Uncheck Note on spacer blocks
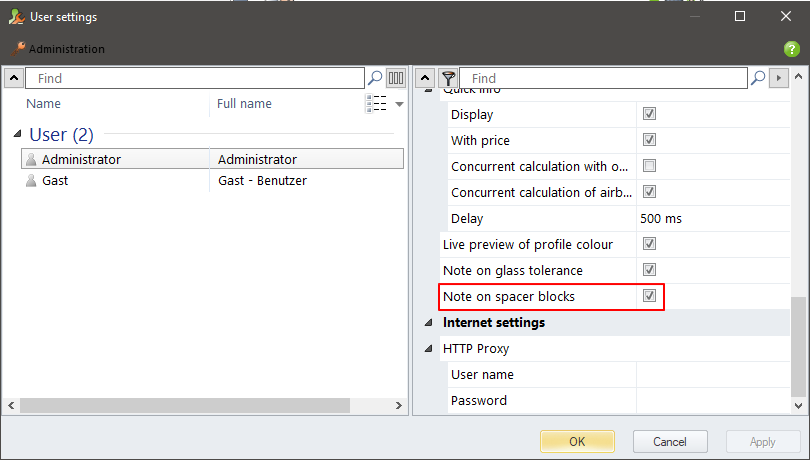 [649, 296]
